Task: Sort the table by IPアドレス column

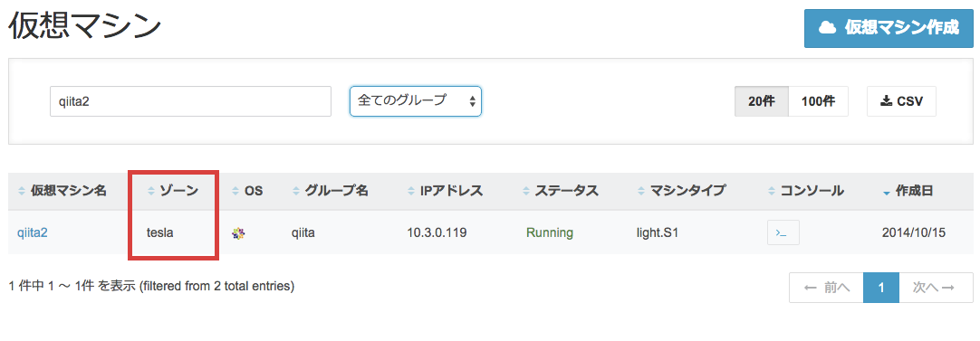Action: click(445, 191)
